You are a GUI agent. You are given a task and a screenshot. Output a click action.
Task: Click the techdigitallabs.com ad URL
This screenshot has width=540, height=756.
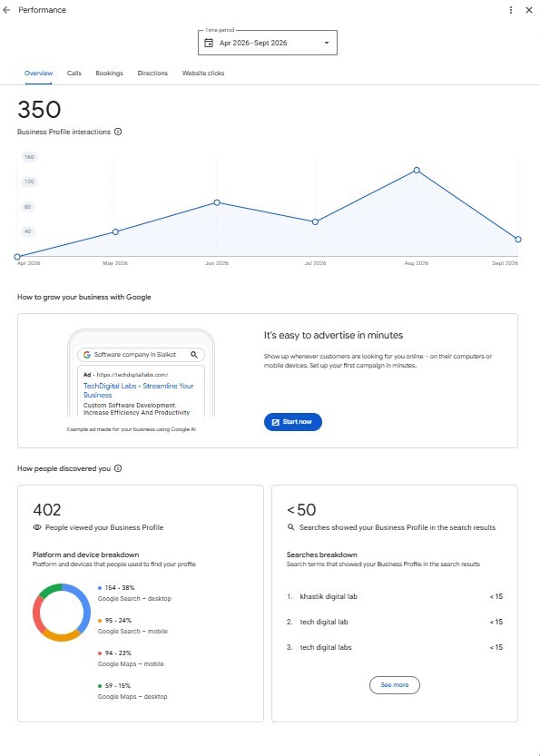[133, 375]
